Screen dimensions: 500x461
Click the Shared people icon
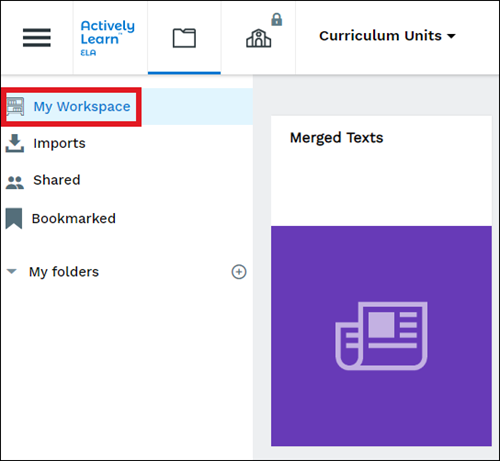(x=15, y=182)
